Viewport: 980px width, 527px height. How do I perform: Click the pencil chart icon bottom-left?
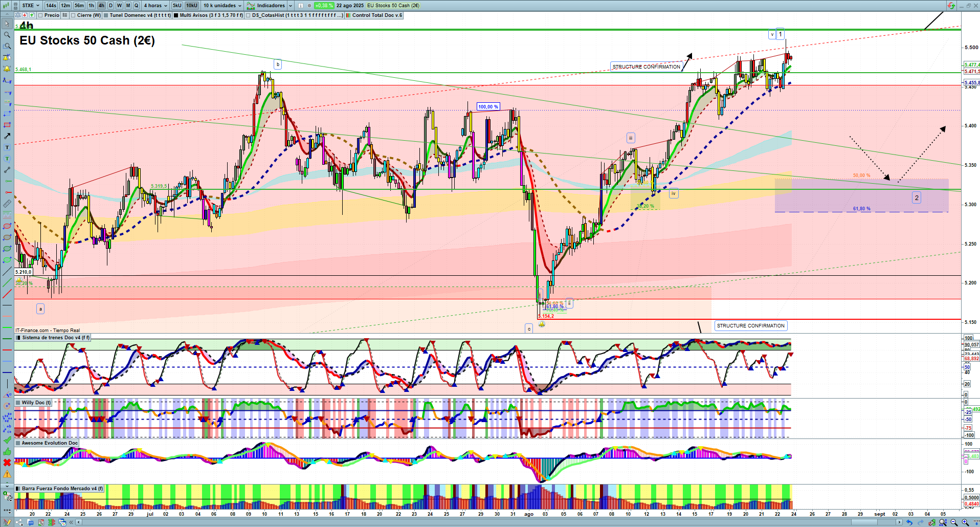click(7, 522)
